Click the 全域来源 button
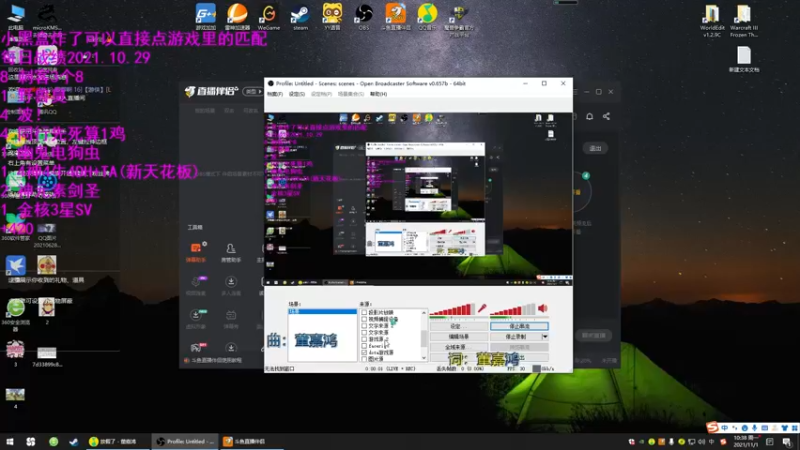Image resolution: width=800 pixels, height=450 pixels. pyautogui.click(x=459, y=347)
